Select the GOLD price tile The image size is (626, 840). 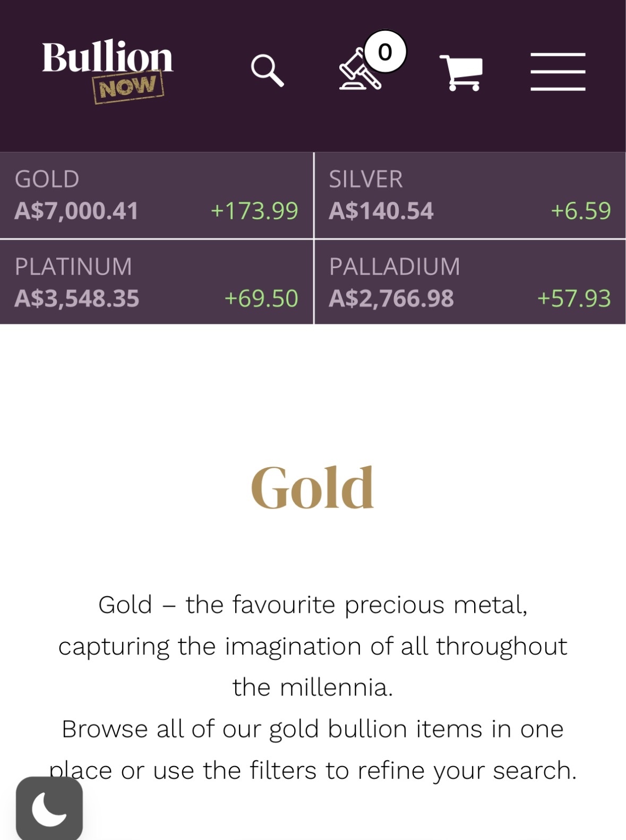pos(157,194)
